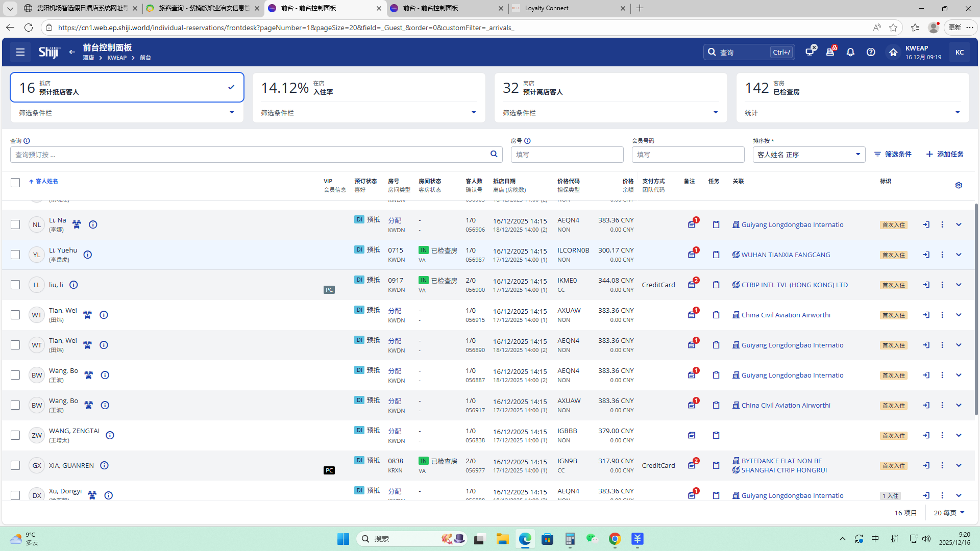
Task: Check the select-all header checkbox
Action: click(x=15, y=183)
